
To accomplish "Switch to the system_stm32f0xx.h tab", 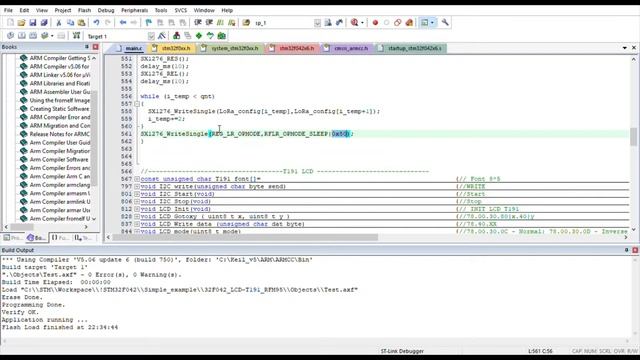I will click(x=231, y=48).
